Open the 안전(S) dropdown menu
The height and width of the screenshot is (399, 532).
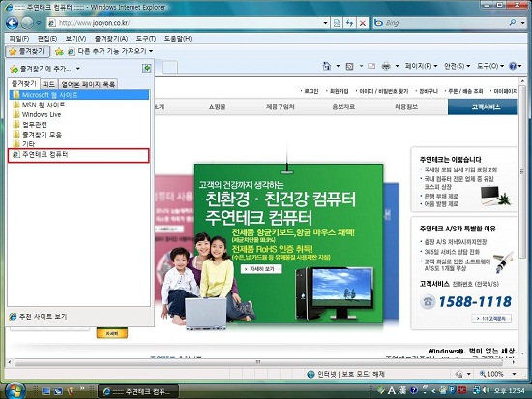click(457, 66)
